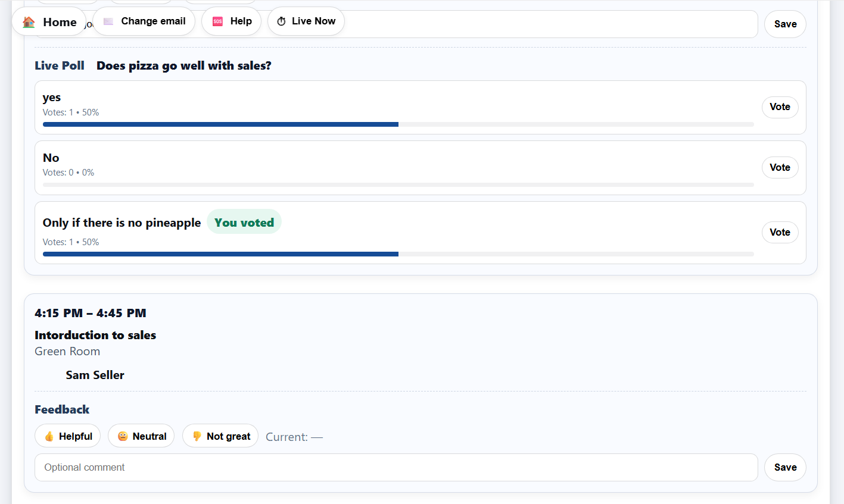Save the feedback comment
Image resolution: width=844 pixels, height=504 pixels.
coord(784,467)
